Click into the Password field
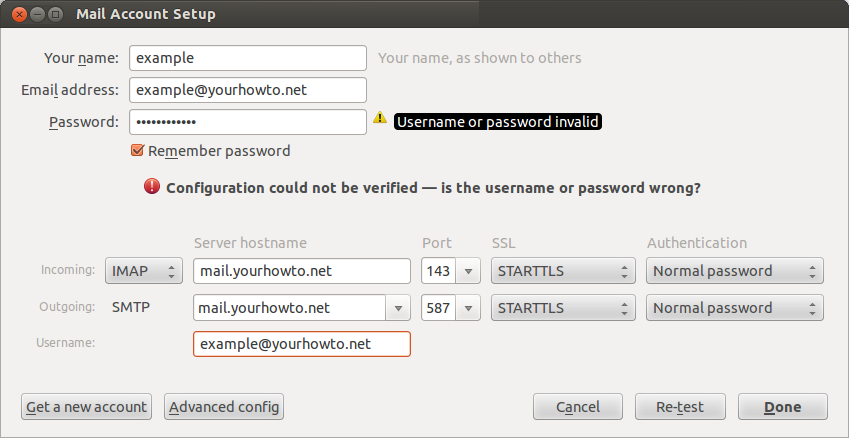Image resolution: width=849 pixels, height=438 pixels. [248, 122]
